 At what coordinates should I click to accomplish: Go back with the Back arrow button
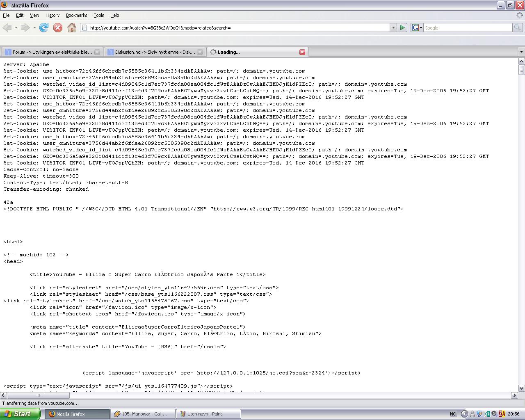[x=7, y=27]
